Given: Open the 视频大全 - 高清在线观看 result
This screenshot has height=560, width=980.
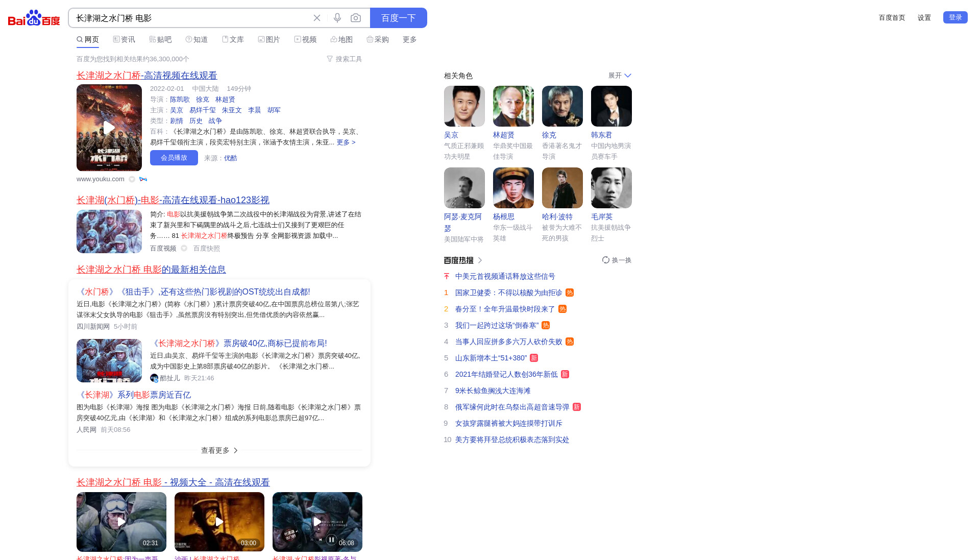Looking at the screenshot, I should click(x=173, y=482).
